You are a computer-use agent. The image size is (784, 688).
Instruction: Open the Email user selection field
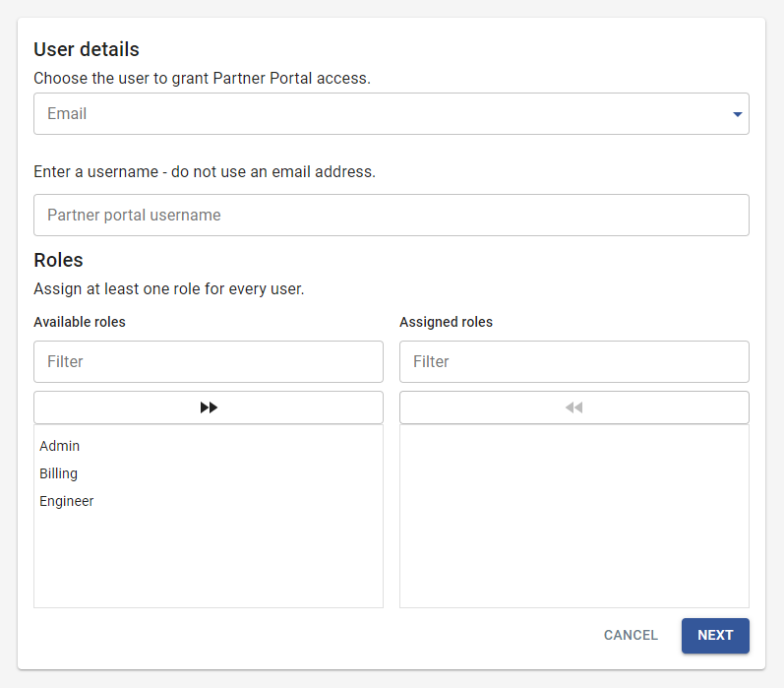(384, 114)
